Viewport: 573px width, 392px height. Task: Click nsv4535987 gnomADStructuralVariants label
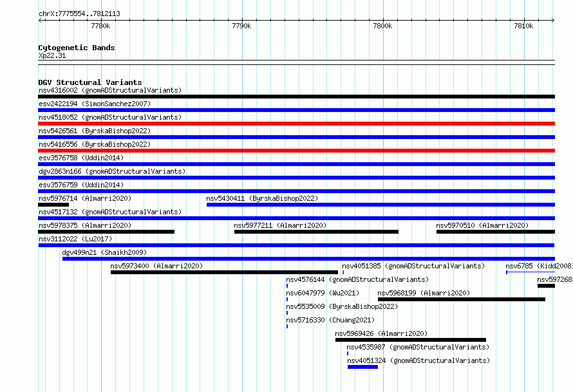pos(418,347)
